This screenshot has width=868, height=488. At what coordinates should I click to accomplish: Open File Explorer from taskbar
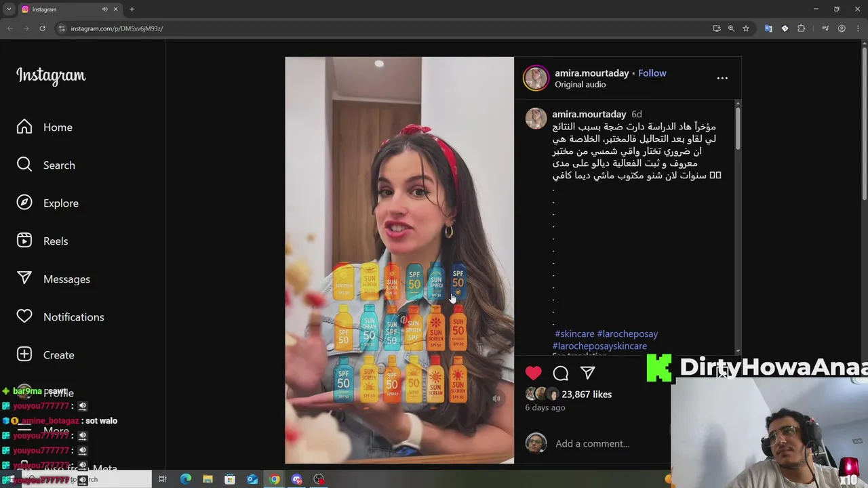(x=208, y=479)
